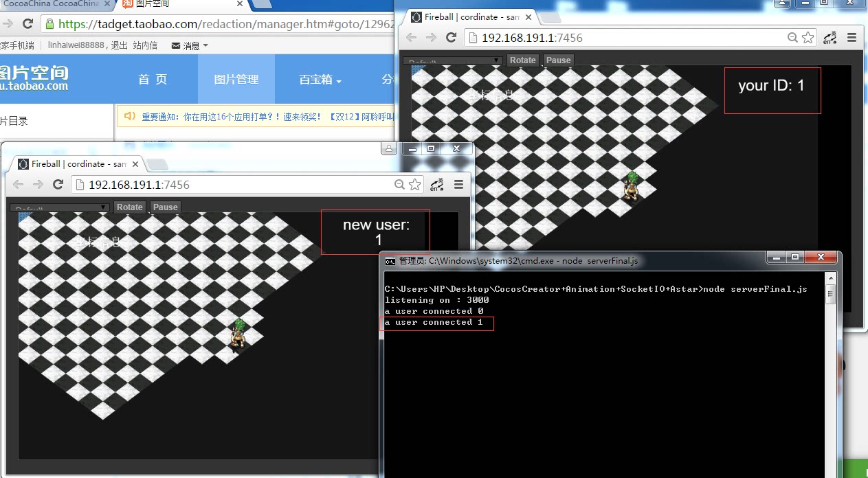Go back in the top-right Fireball window
Image resolution: width=868 pixels, height=478 pixels.
(x=411, y=38)
